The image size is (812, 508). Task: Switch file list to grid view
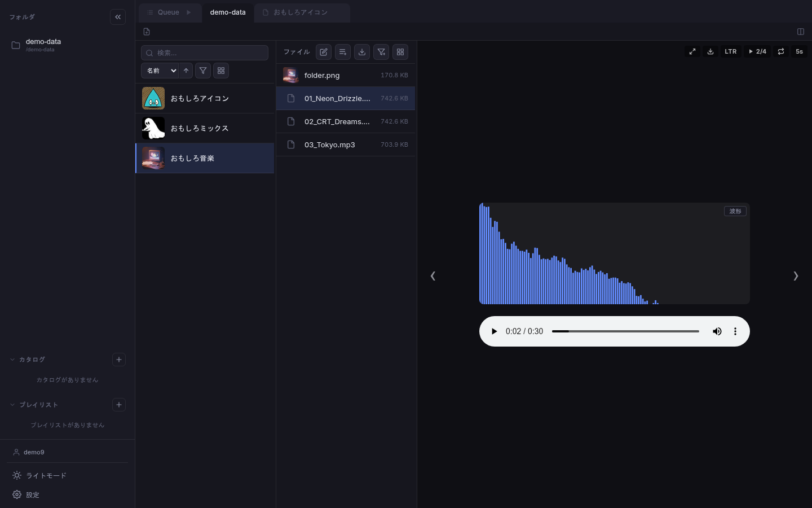pyautogui.click(x=400, y=52)
